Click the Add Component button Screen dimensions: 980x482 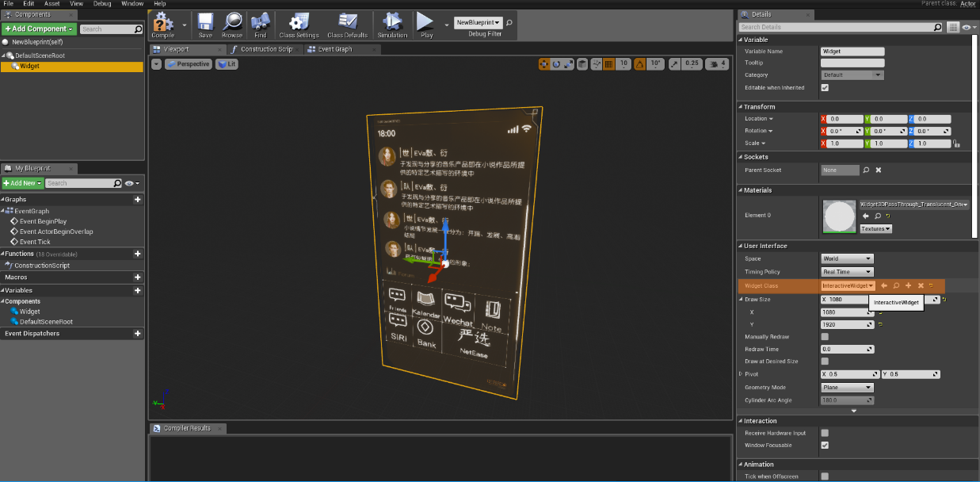[39, 28]
